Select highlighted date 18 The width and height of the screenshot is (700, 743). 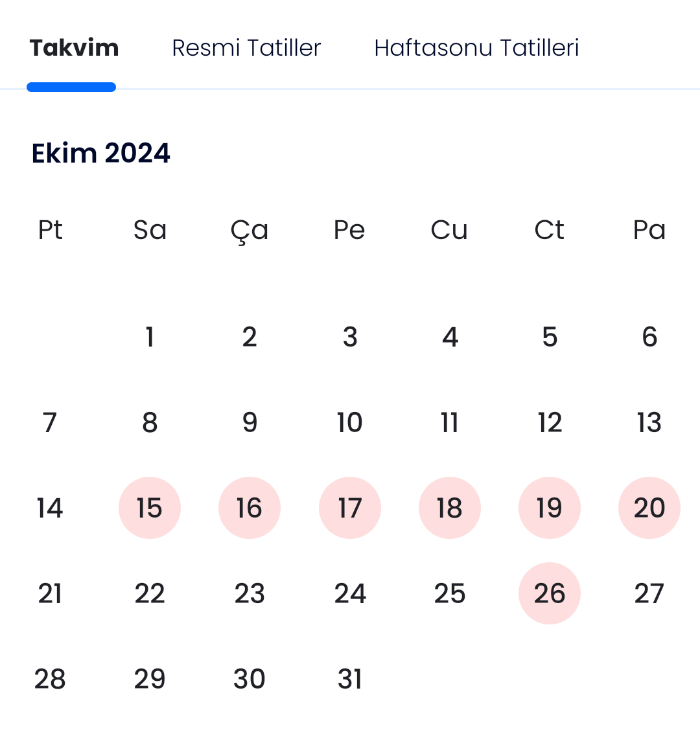[x=450, y=507]
